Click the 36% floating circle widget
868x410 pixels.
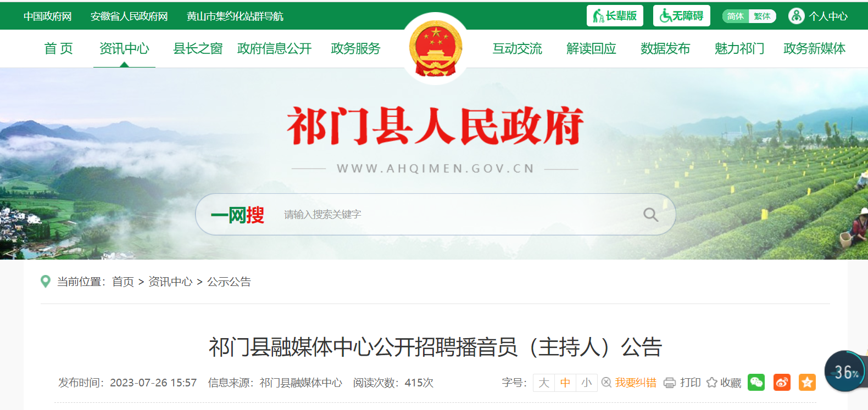[845, 372]
